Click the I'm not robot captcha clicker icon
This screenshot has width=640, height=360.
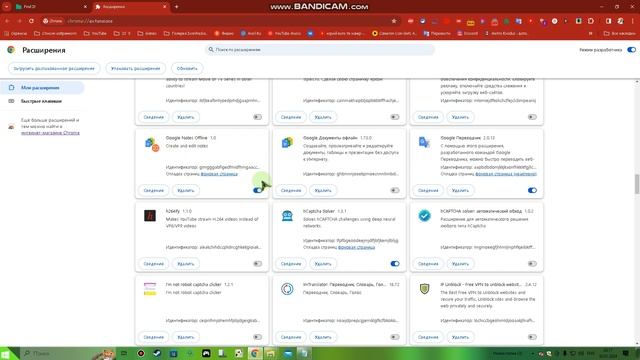click(150, 289)
